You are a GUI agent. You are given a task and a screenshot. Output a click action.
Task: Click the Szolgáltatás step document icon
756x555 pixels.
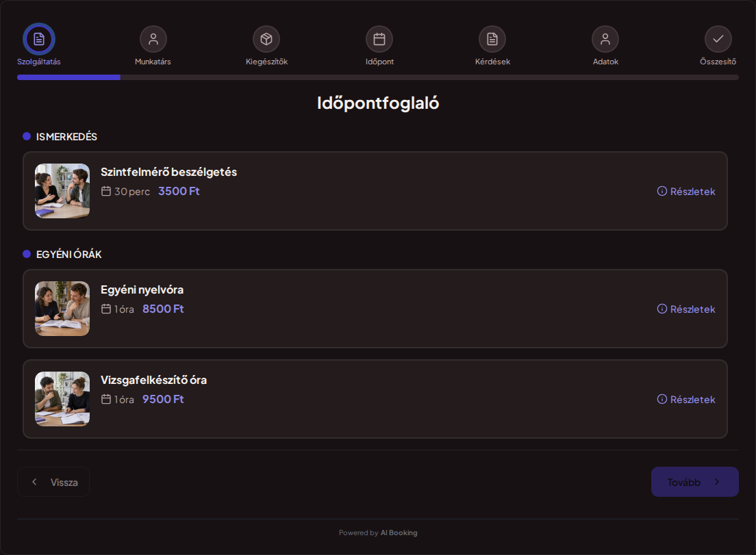coord(39,39)
